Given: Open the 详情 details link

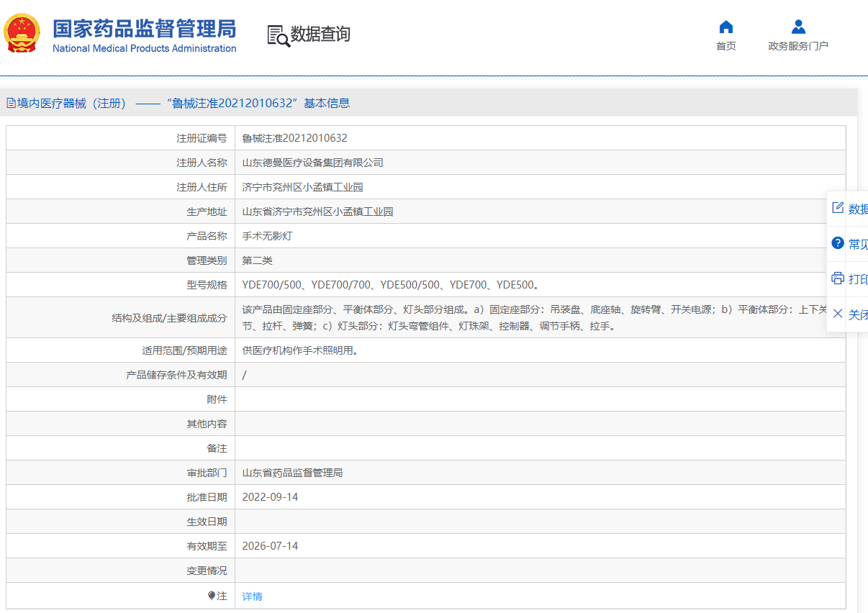Looking at the screenshot, I should click(253, 596).
